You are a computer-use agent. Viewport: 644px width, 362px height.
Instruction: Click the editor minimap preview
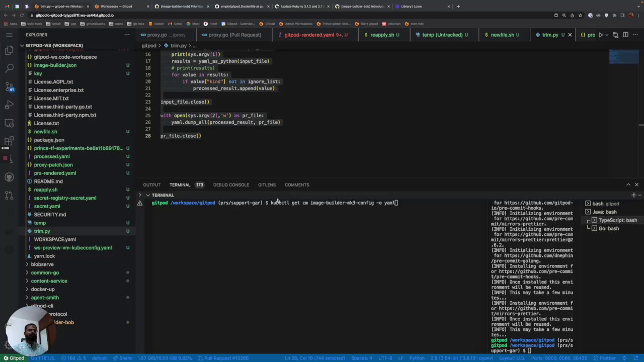tap(623, 57)
